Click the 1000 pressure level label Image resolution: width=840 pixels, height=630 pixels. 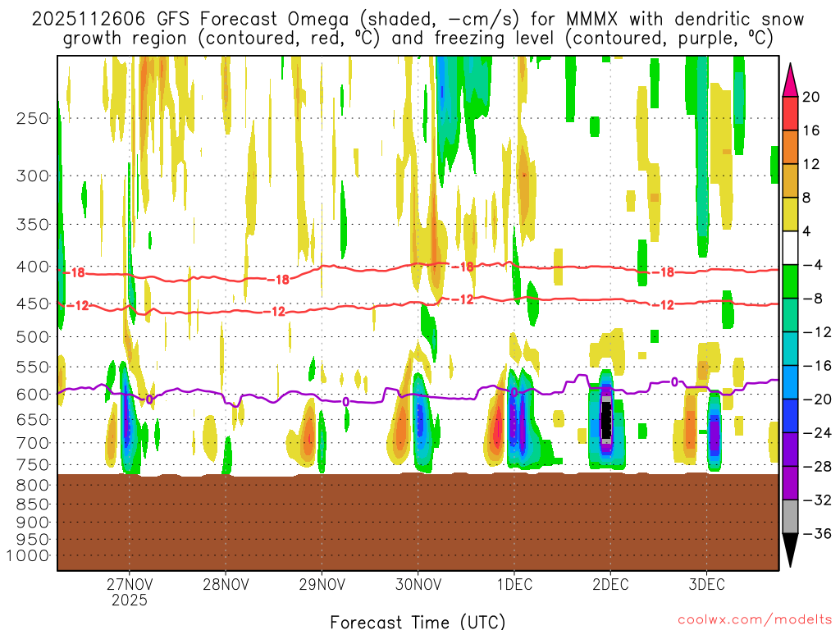pyautogui.click(x=30, y=555)
